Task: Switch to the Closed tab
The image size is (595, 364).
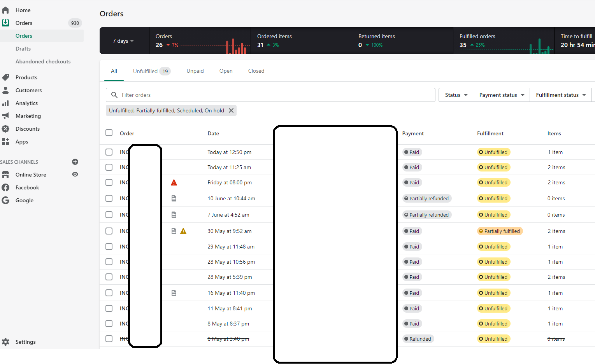Action: [x=256, y=71]
